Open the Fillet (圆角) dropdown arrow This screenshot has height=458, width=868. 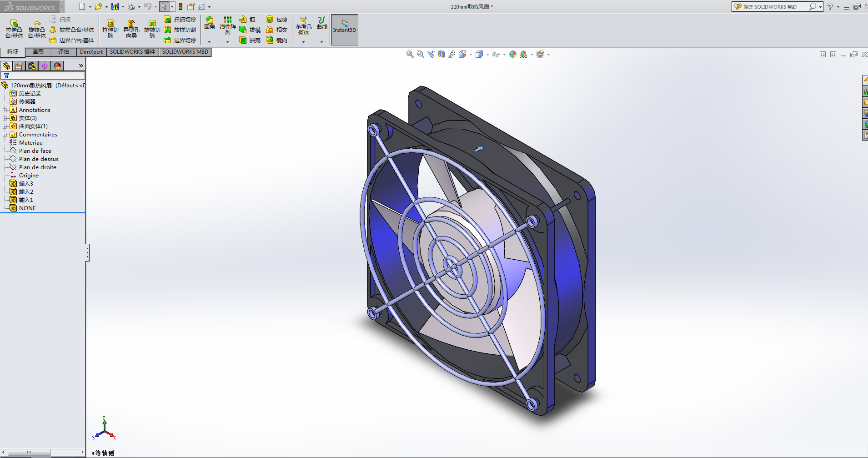click(x=210, y=42)
